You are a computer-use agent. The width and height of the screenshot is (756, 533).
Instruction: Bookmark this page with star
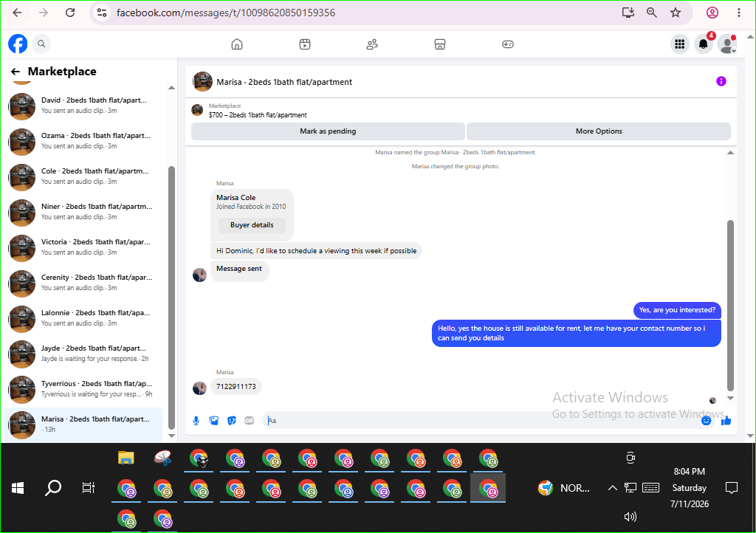click(x=676, y=13)
